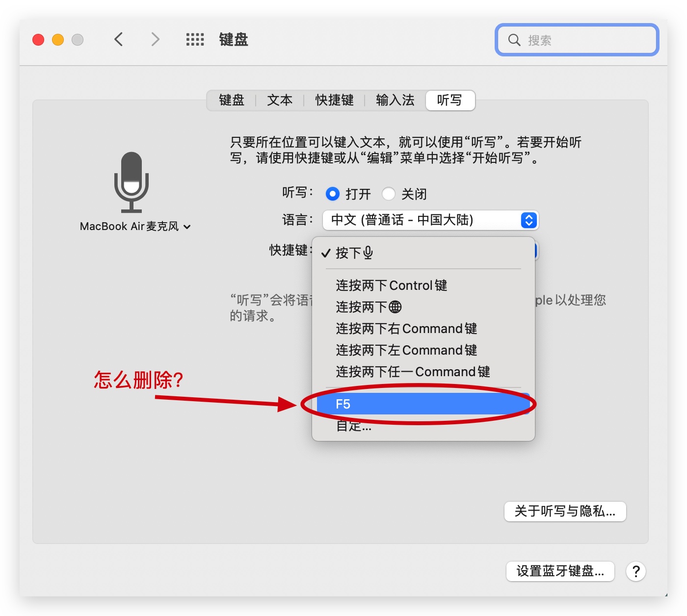Choose F5 shortcut option
The width and height of the screenshot is (687, 616).
click(x=422, y=404)
